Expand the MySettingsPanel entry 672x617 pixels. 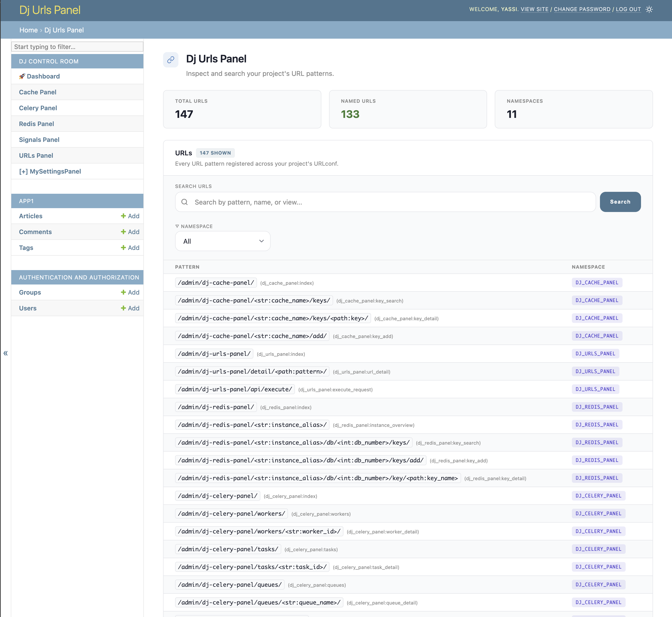click(x=50, y=171)
